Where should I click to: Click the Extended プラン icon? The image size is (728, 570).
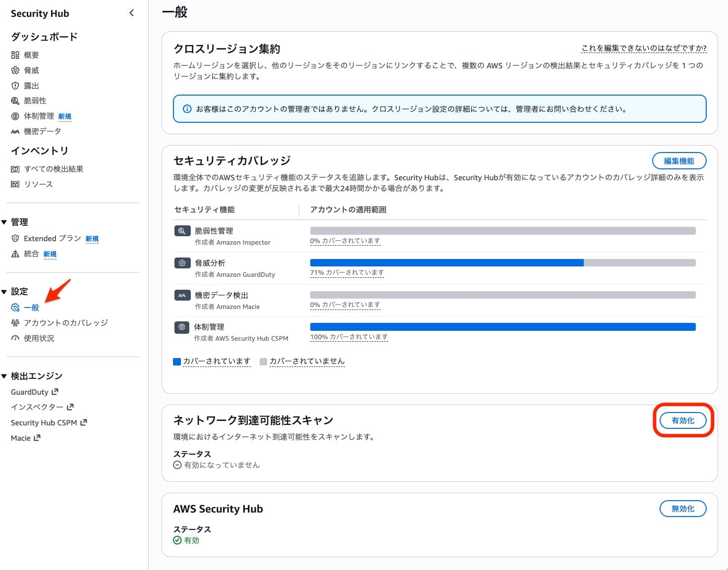(15, 238)
